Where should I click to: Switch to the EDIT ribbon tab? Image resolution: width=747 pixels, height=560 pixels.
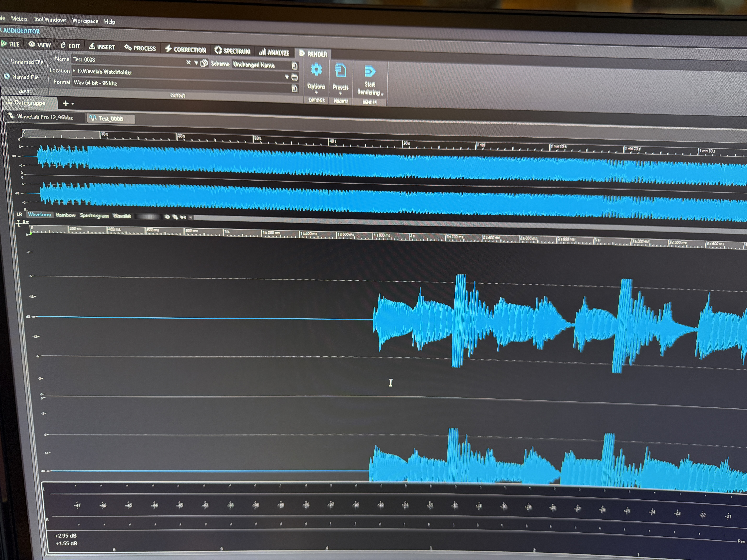point(70,46)
